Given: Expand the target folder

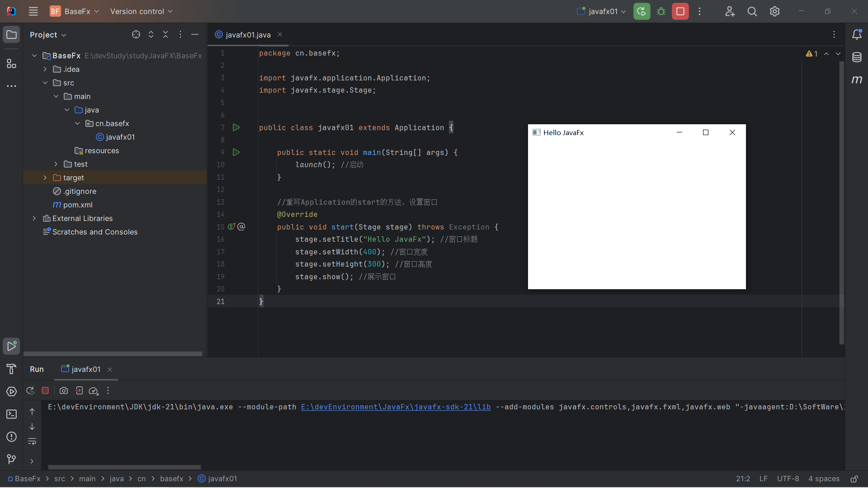Looking at the screenshot, I should pyautogui.click(x=45, y=178).
